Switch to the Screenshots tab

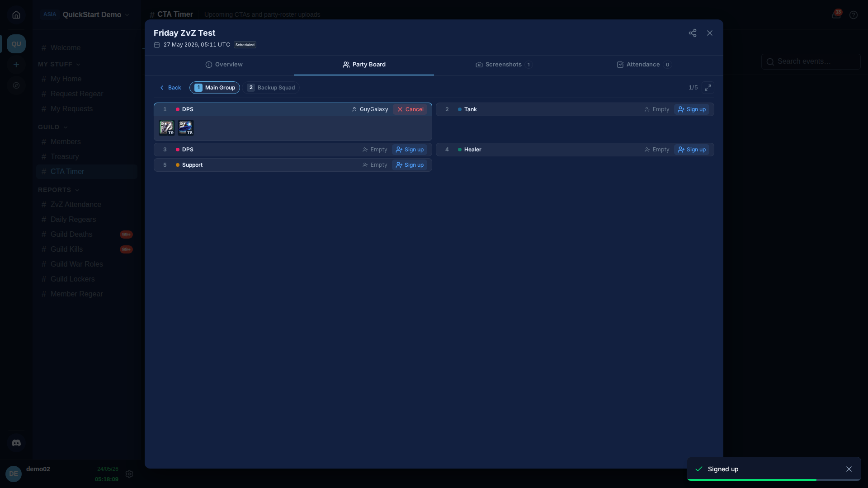click(504, 65)
